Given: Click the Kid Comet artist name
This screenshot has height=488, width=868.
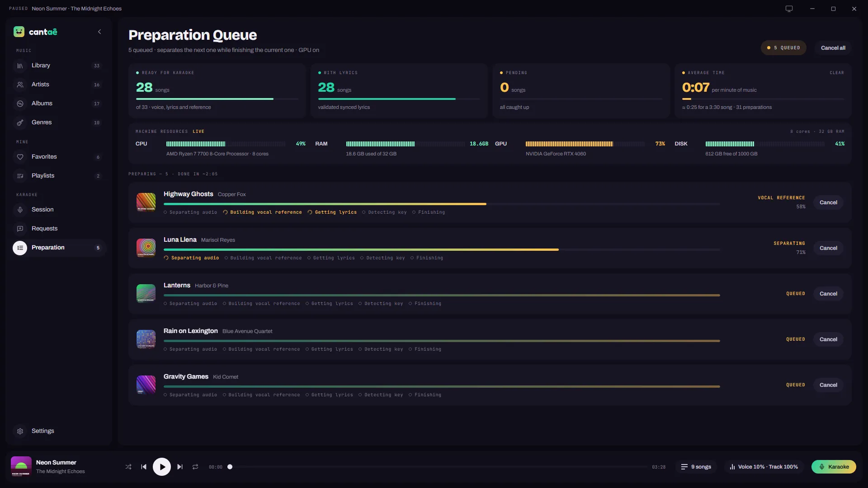Looking at the screenshot, I should 226,377.
